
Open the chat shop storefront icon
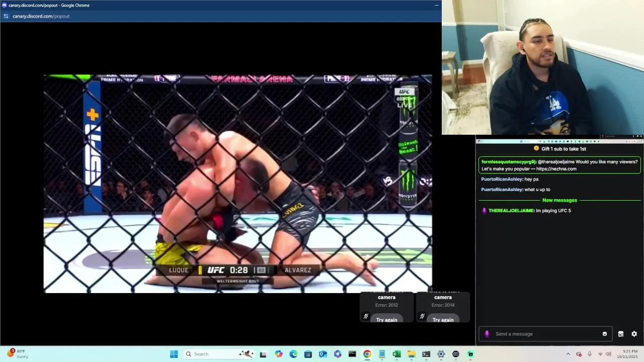(621, 334)
